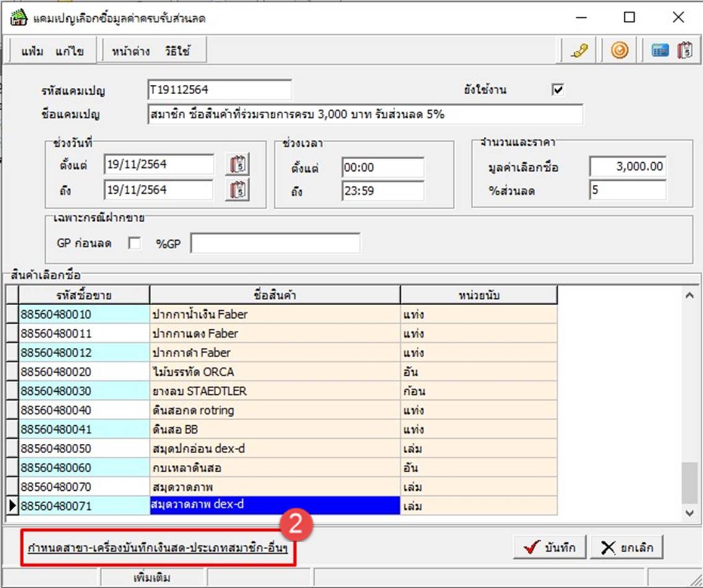Click the %ส่วนลด discount input field

coord(627,190)
